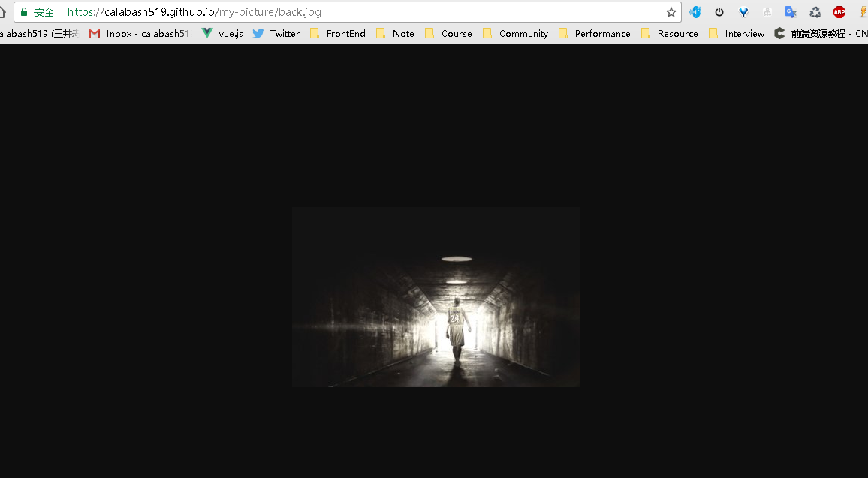This screenshot has height=478, width=868.
Task: Open the Interview bookmarks folder
Action: [x=737, y=34]
